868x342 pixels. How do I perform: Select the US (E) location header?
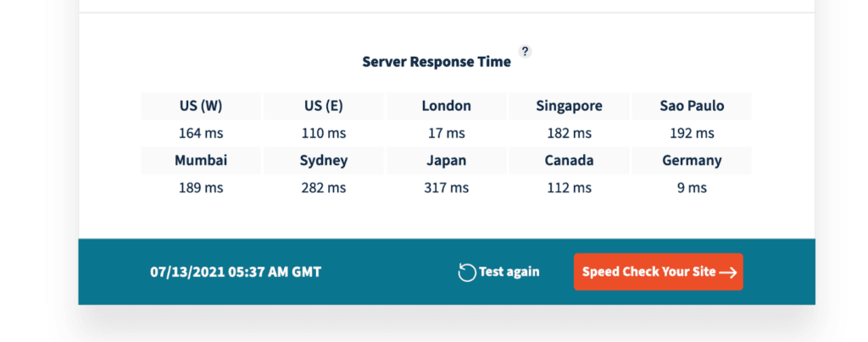[x=323, y=106]
